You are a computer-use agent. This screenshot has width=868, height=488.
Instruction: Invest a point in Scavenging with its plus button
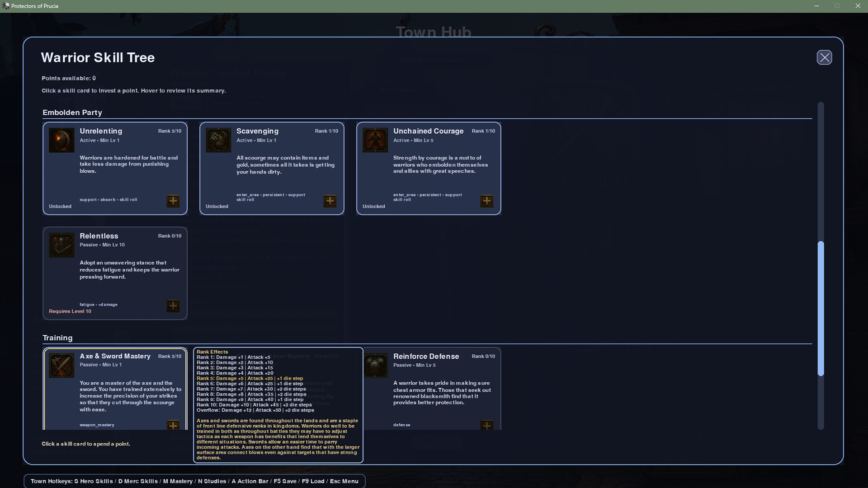click(330, 201)
